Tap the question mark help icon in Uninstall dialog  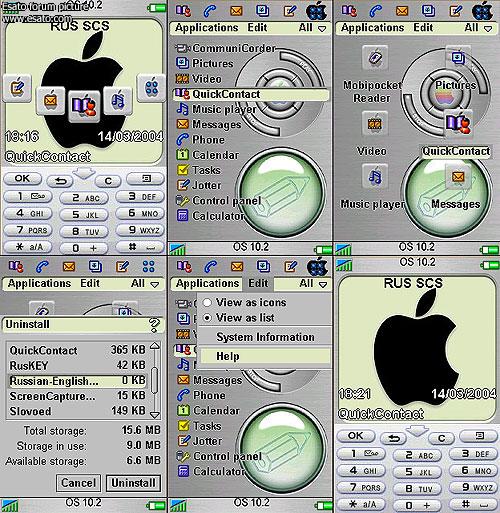click(154, 325)
